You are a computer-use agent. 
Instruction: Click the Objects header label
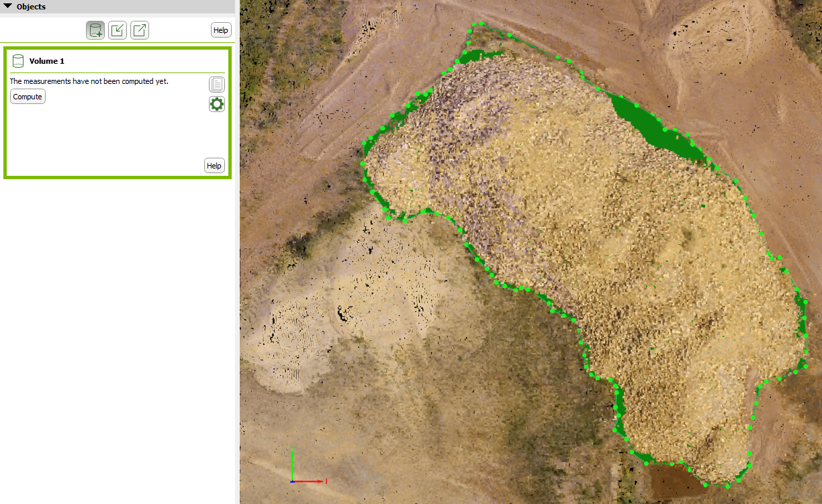coord(32,6)
